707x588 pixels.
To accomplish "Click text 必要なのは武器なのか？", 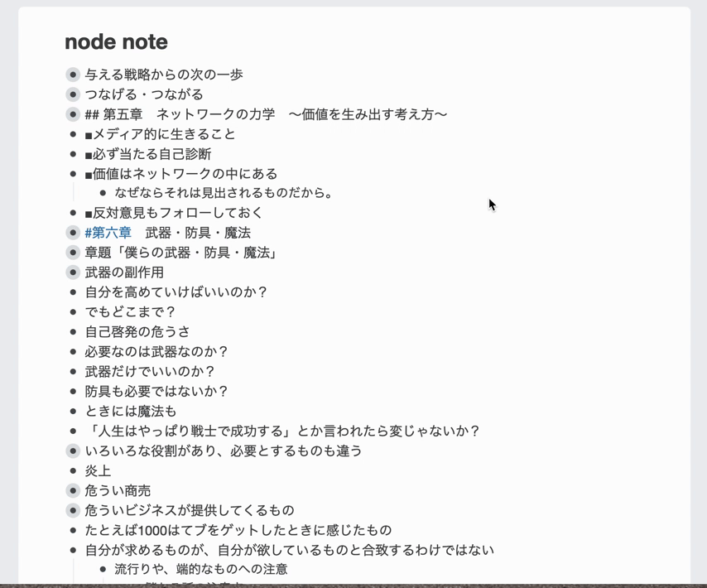I will click(x=156, y=352).
